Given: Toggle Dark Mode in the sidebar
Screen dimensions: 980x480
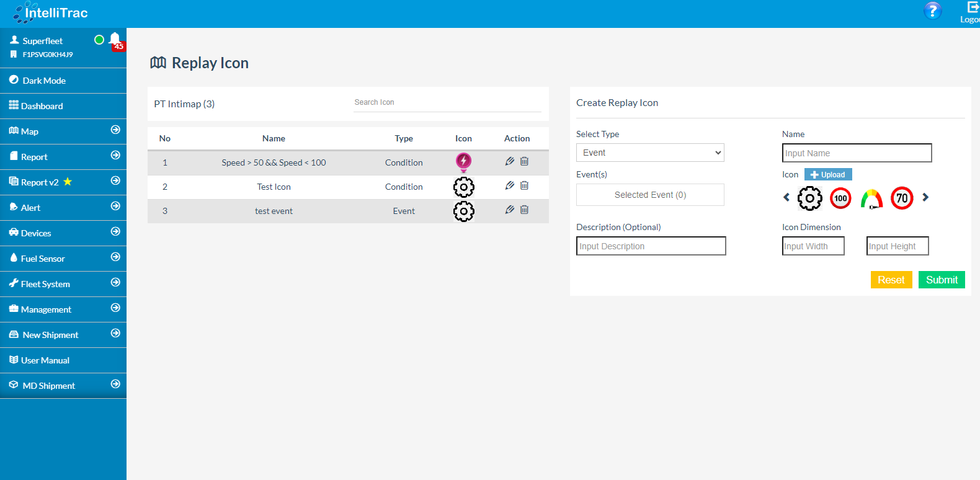Looking at the screenshot, I should tap(43, 81).
